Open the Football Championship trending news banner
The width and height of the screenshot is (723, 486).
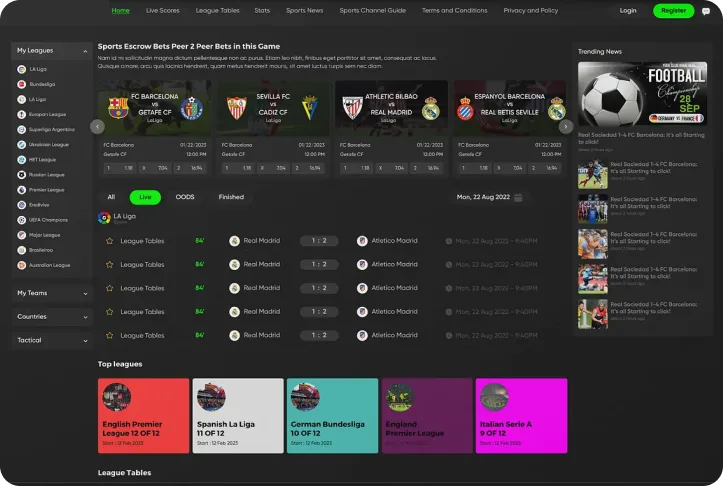(642, 94)
